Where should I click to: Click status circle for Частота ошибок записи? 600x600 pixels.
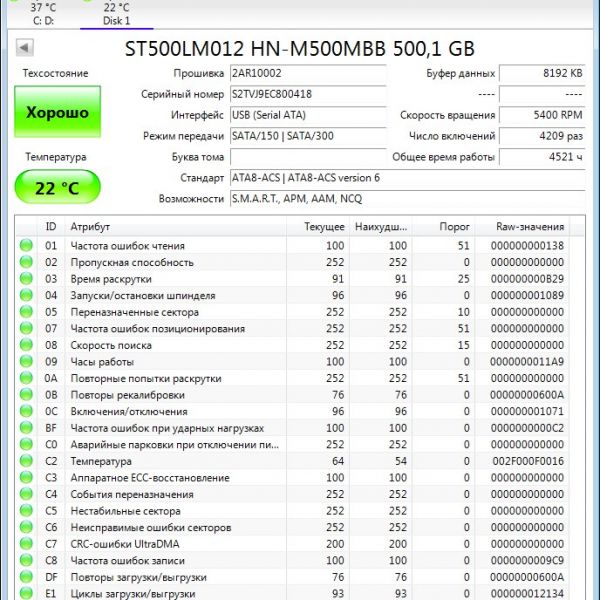(26, 560)
